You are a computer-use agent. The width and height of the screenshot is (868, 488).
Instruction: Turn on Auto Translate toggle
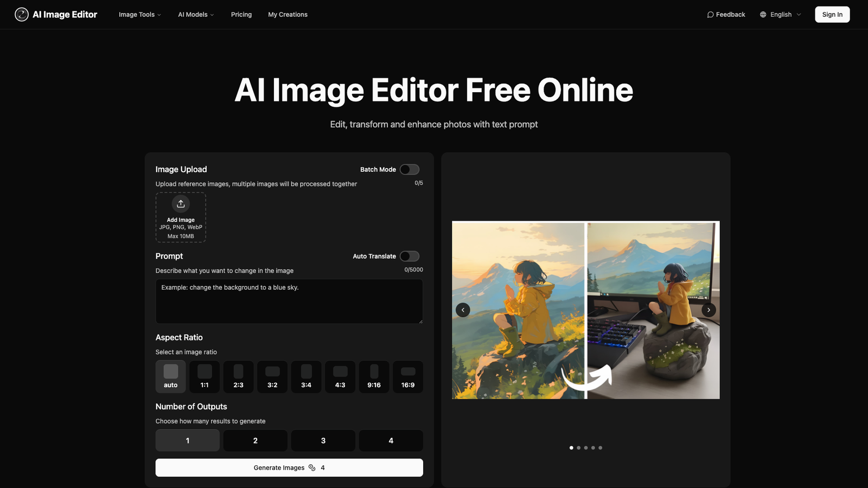pos(410,256)
